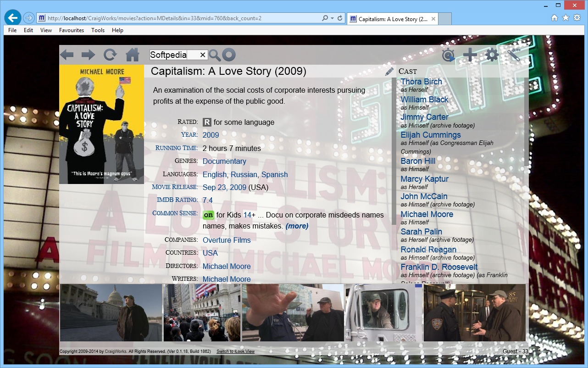Viewport: 588px width, 368px height.
Task: Click the round disc icon beside search
Action: click(x=228, y=55)
